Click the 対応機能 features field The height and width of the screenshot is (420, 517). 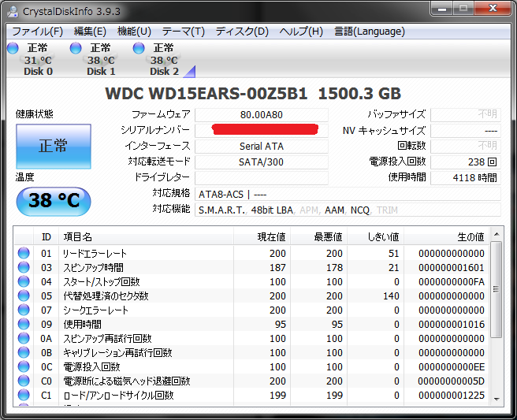pyautogui.click(x=348, y=210)
